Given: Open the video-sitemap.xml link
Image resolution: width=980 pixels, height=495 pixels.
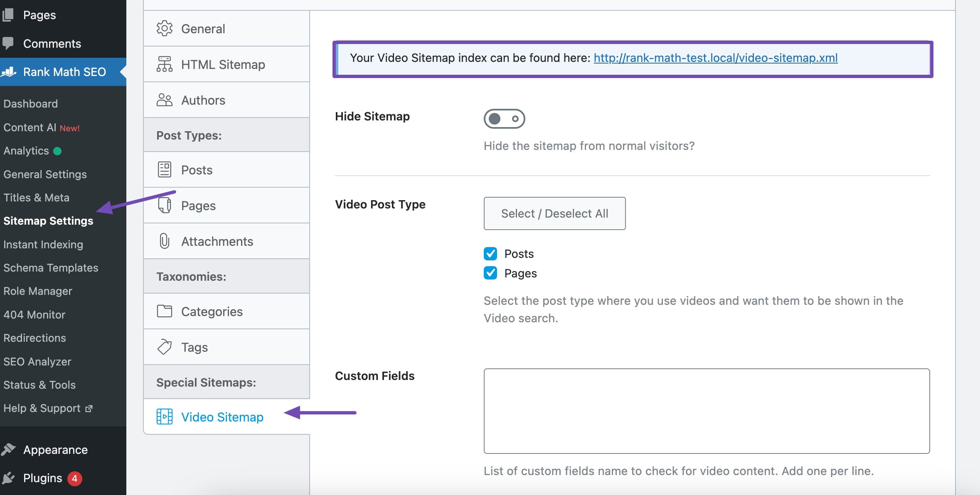Looking at the screenshot, I should [715, 58].
